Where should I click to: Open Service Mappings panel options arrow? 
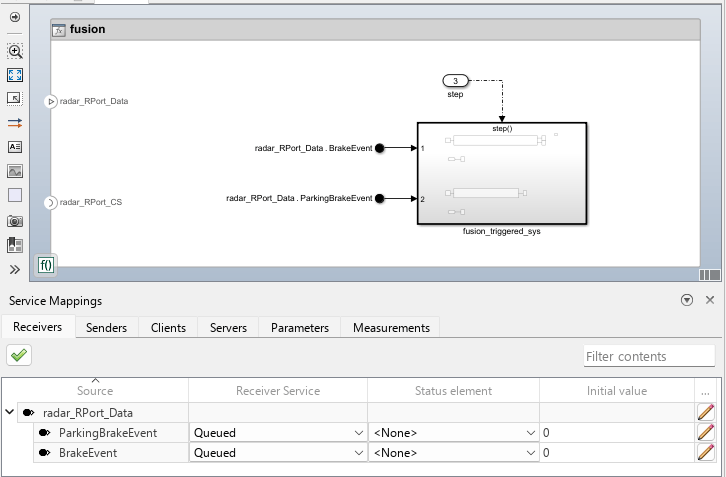687,300
